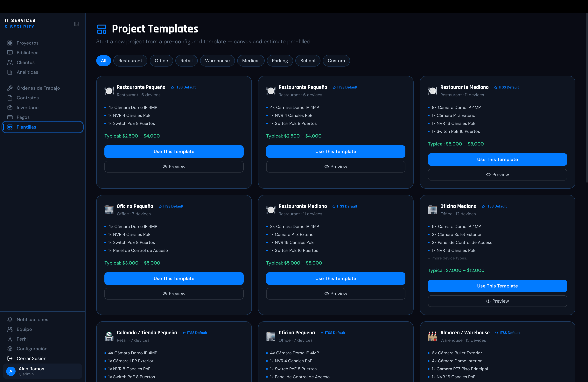Viewport: 588px width, 382px height.
Task: Collapse the sidebar with the panel icon
Action: click(76, 24)
